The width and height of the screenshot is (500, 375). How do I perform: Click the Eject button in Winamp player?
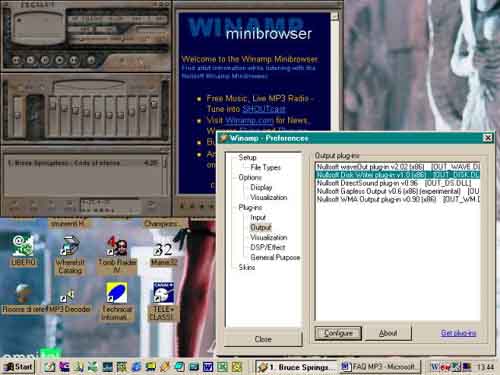click(91, 60)
